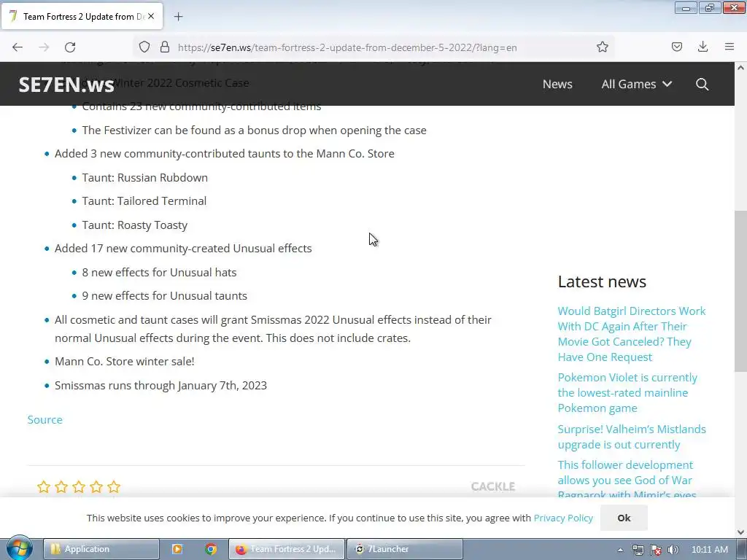The height and width of the screenshot is (560, 747).
Task: Accept cookies with the Ok button
Action: [624, 518]
